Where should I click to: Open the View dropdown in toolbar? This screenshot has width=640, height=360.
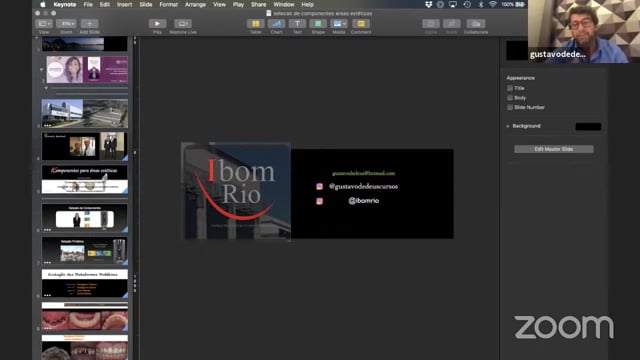44,24
